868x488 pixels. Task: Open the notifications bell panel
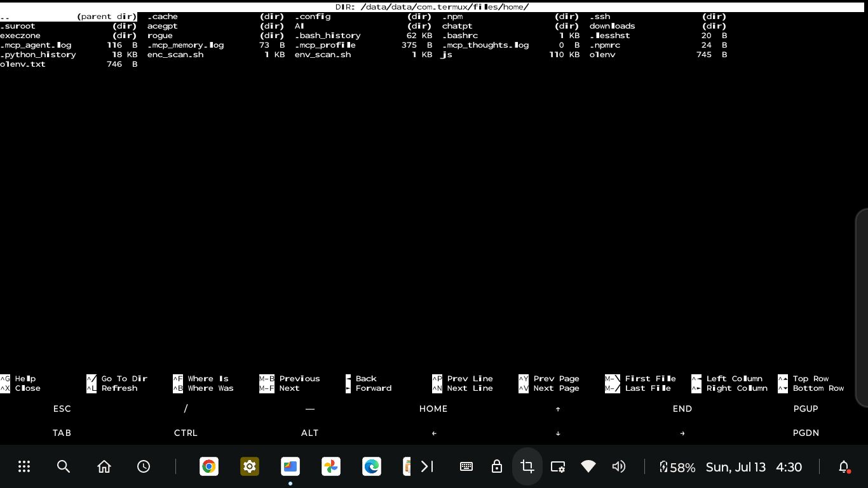click(844, 467)
